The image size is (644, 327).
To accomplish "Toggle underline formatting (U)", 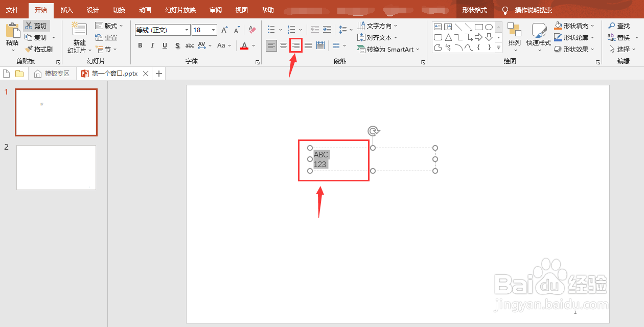I will coord(165,45).
